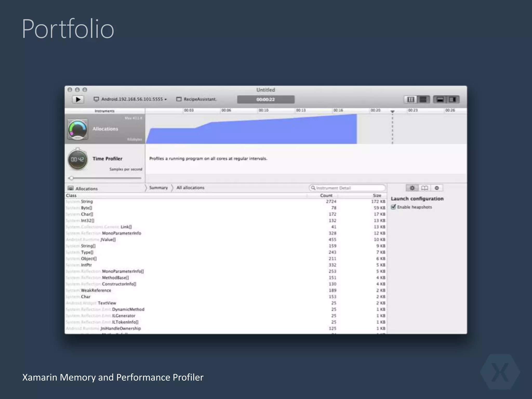Select the DynamicMethod row

coord(225,309)
